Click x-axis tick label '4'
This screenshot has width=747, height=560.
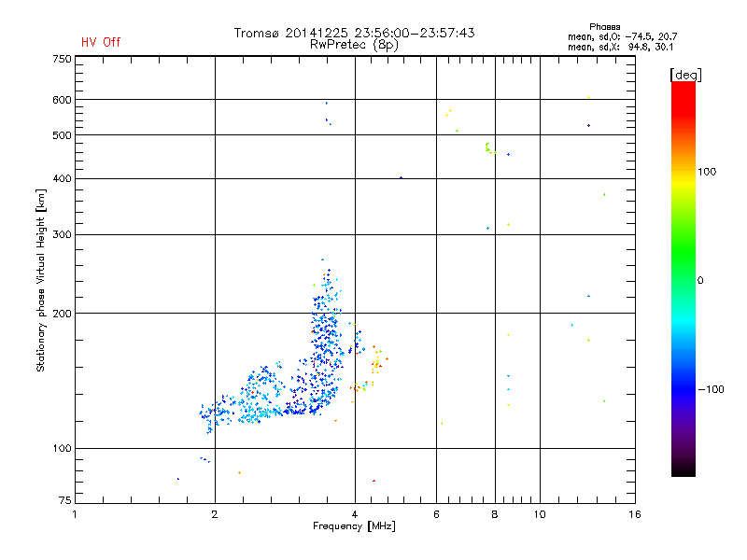(x=355, y=514)
